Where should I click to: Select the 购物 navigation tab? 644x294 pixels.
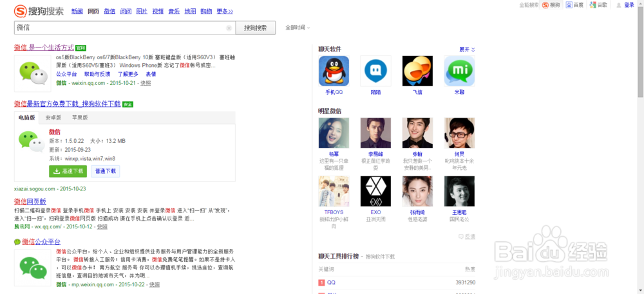(x=206, y=12)
